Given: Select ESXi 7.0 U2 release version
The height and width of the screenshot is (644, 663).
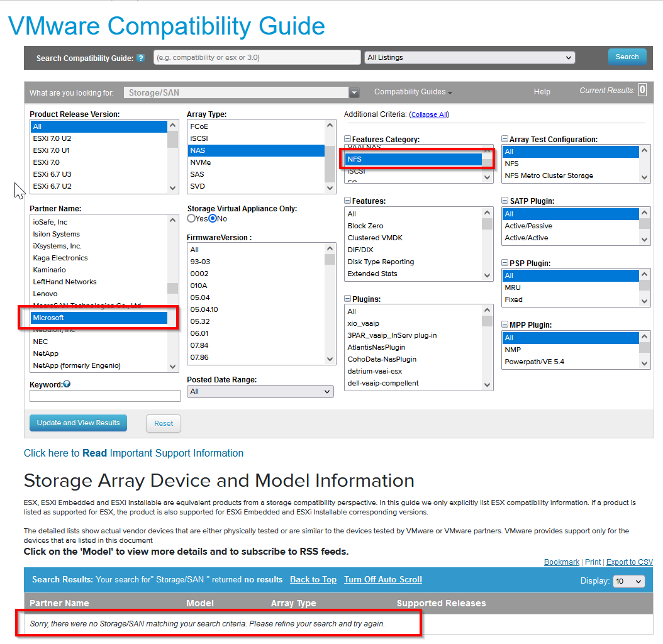Looking at the screenshot, I should tap(99, 138).
